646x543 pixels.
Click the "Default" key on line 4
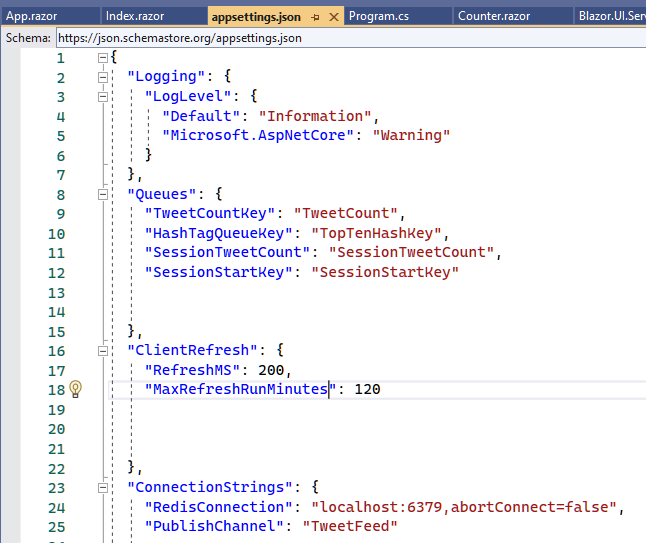pyautogui.click(x=201, y=116)
